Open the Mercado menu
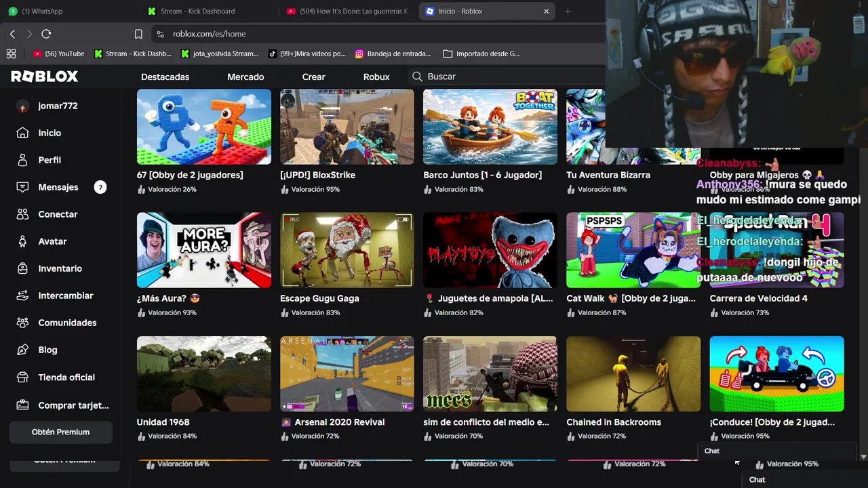Screen dimensions: 868x488 pos(245,77)
